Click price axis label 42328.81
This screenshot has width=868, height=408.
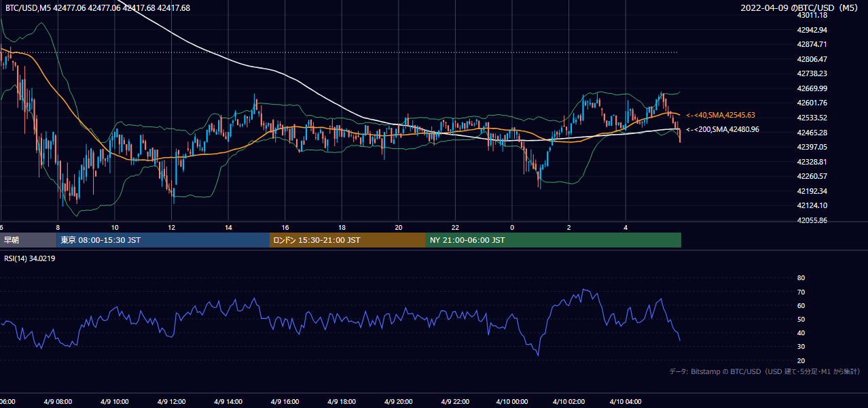coord(812,162)
